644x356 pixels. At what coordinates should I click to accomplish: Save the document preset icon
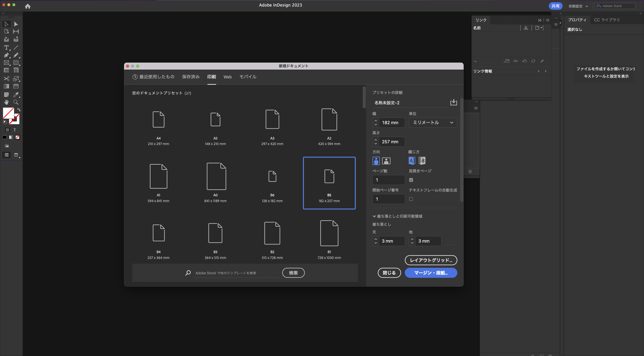click(x=454, y=102)
